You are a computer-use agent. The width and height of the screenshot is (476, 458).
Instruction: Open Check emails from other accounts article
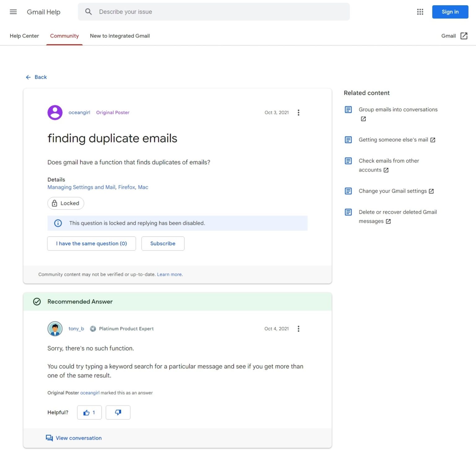[x=389, y=165]
